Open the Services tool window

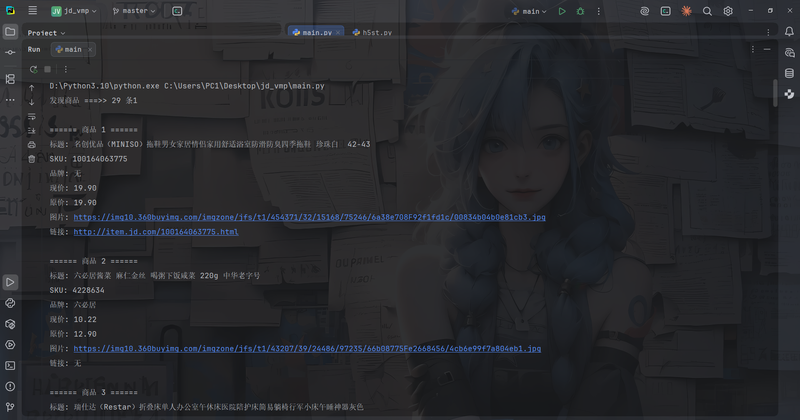click(10, 344)
